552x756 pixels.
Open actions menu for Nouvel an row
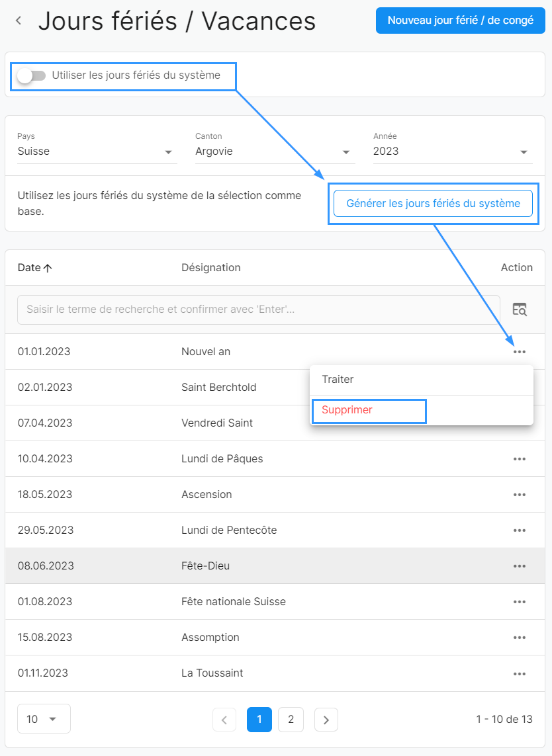520,352
